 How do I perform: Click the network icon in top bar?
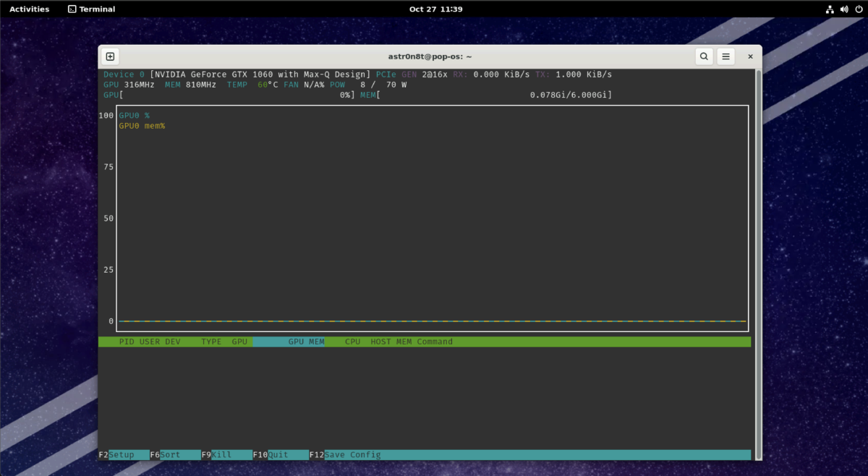pos(829,9)
